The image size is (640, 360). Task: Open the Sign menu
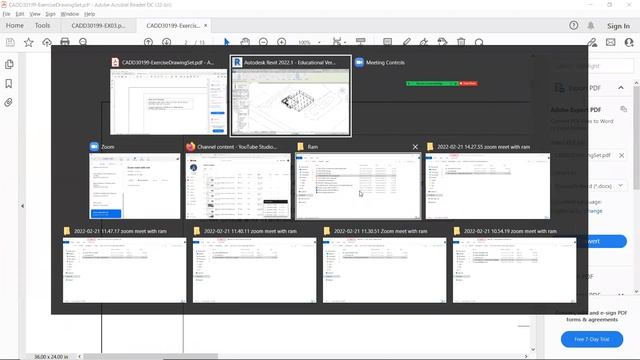click(x=50, y=14)
